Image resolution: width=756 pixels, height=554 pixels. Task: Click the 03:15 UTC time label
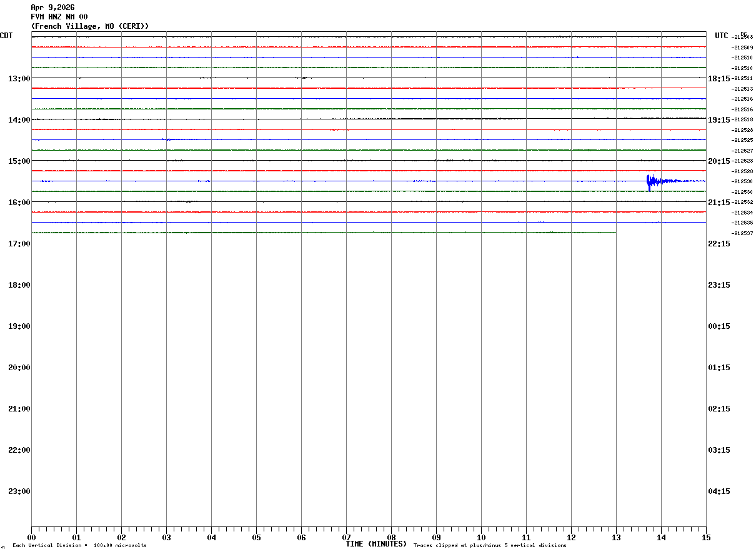(x=719, y=450)
